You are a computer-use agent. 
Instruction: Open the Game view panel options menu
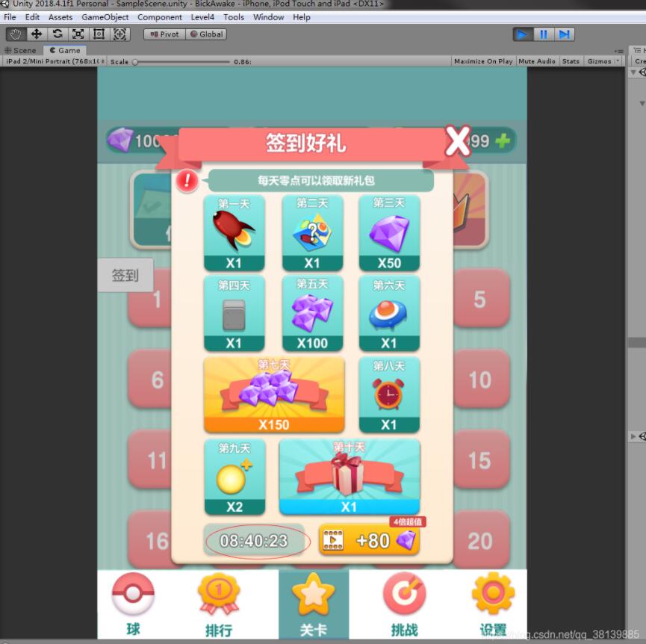click(x=619, y=51)
